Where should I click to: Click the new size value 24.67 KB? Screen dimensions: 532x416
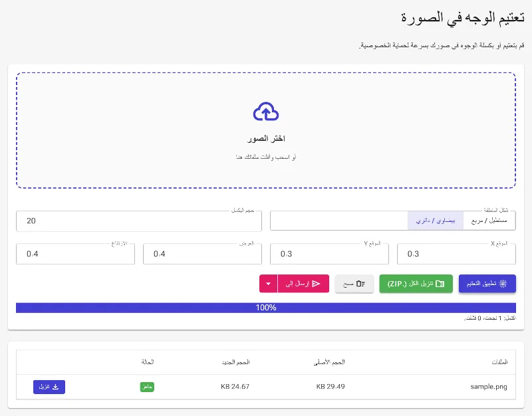(235, 387)
